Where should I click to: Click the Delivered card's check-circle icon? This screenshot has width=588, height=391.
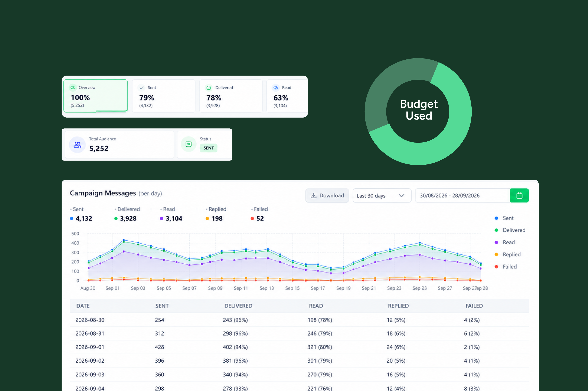pyautogui.click(x=209, y=88)
